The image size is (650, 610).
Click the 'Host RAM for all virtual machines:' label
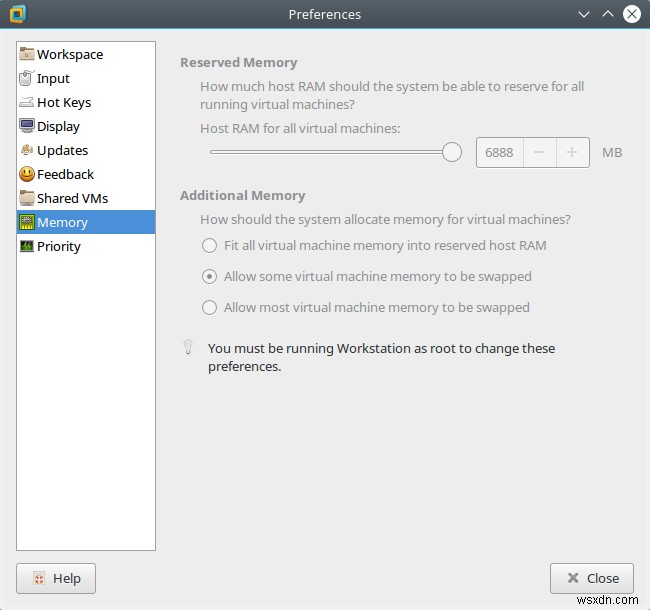click(300, 128)
